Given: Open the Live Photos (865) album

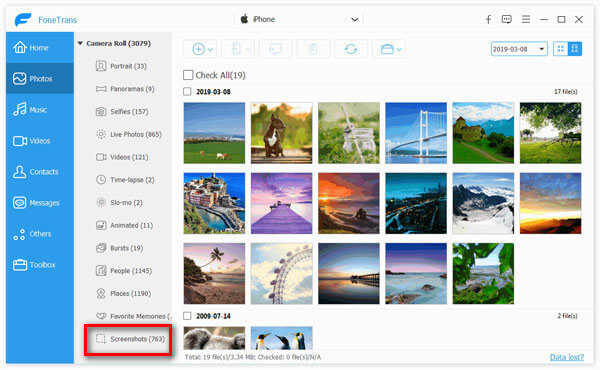Looking at the screenshot, I should 129,134.
